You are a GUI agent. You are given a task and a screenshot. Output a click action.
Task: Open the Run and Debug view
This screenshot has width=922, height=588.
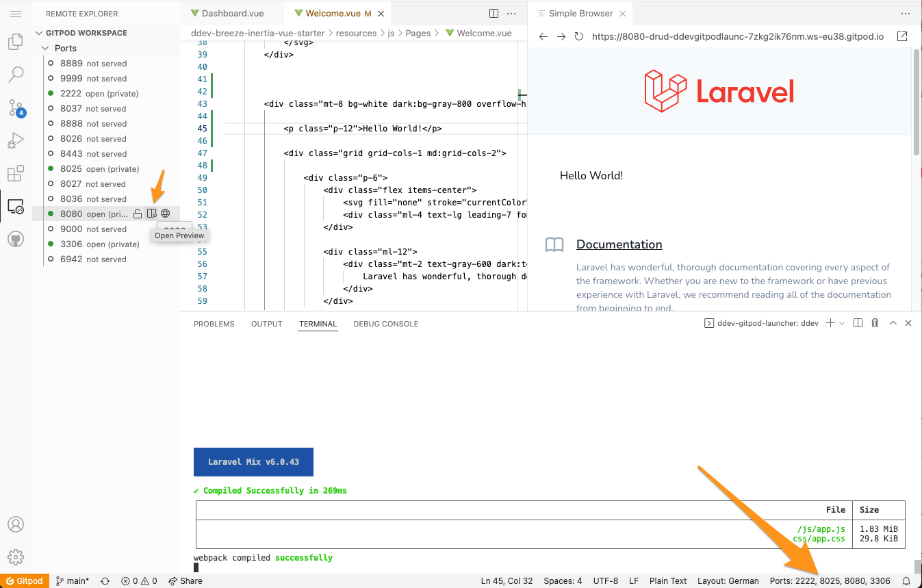click(16, 140)
